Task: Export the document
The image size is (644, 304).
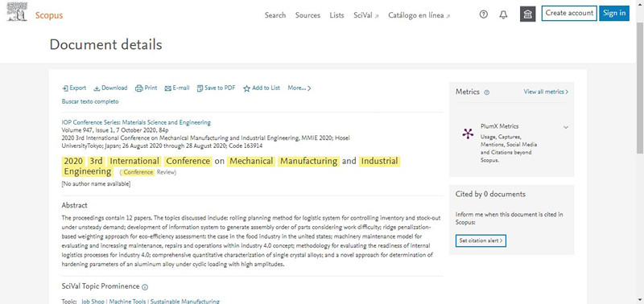Action: tap(74, 88)
